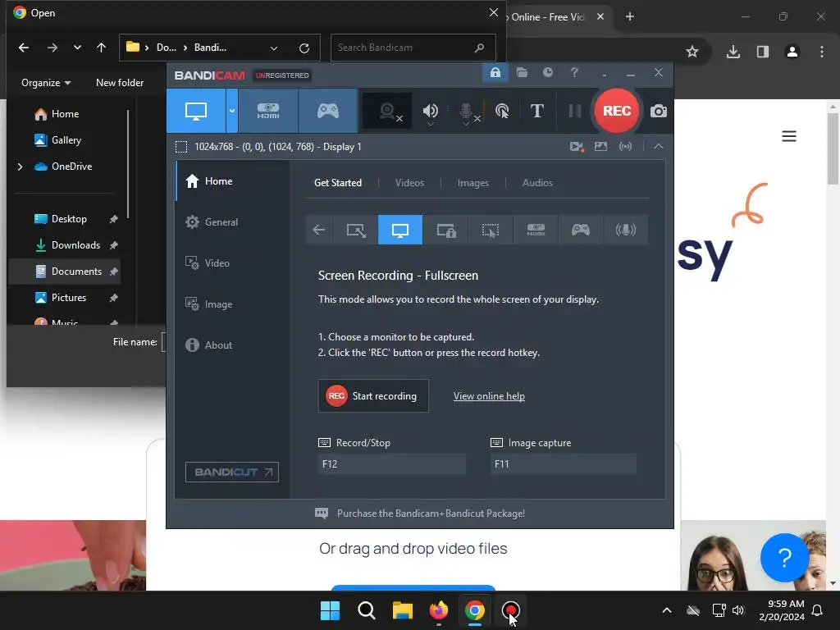Viewport: 840px width, 630px height.
Task: Select gamepad mode icon in mode row
Action: pyautogui.click(x=581, y=230)
